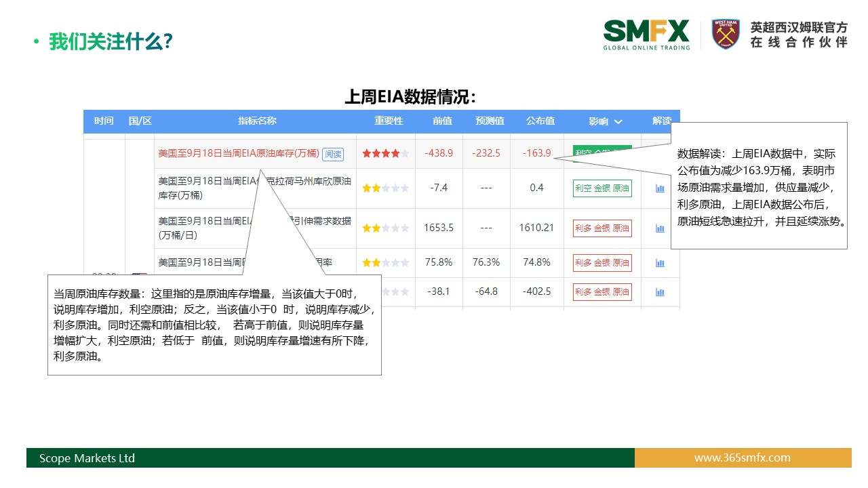Click the previous value -7.4
The width and height of the screenshot is (868, 488).
pos(439,188)
